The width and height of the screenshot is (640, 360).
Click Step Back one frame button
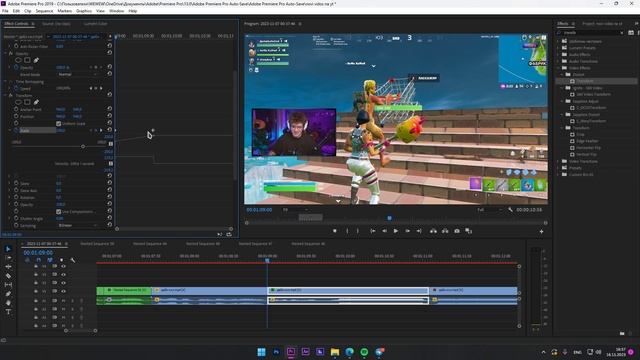384,231
